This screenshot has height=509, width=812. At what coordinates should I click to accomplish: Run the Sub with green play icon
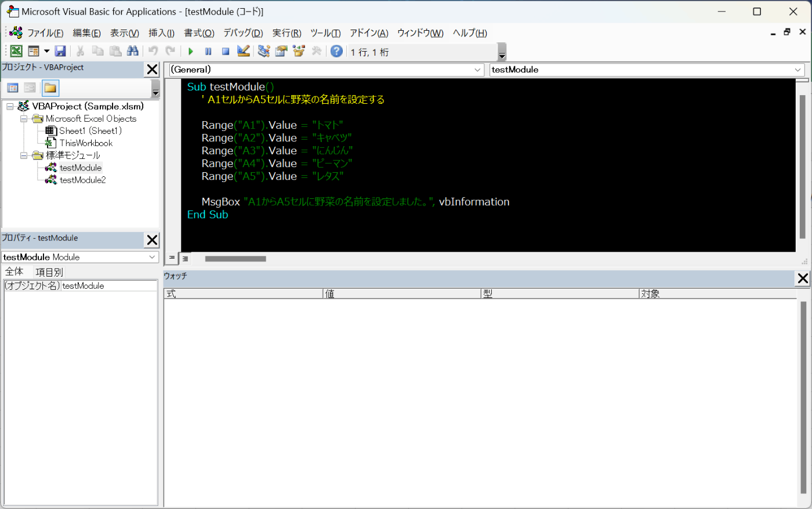click(191, 52)
